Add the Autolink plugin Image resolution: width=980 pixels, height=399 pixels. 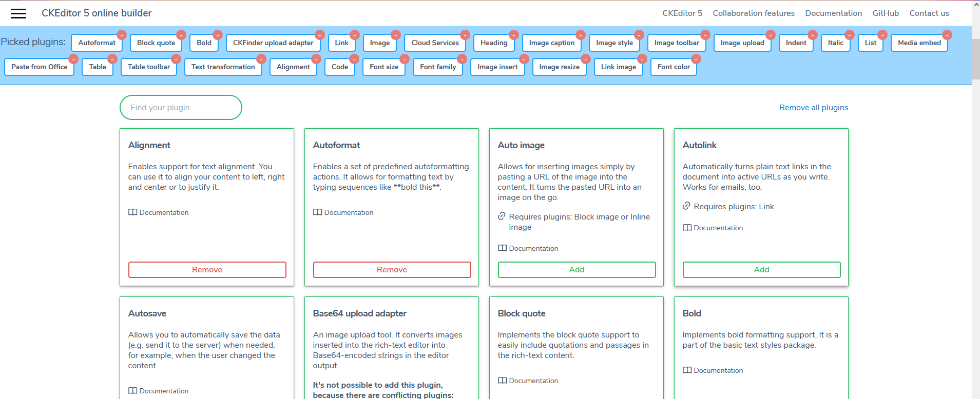[762, 270]
